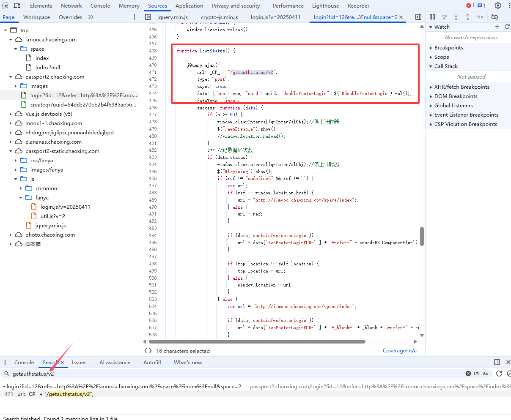Viewport: 511px width, 420px height.
Task: Toggle regular expression search option
Action: 477,374
